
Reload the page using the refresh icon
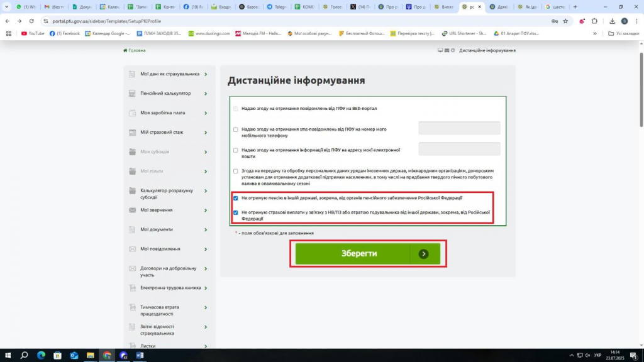32,21
